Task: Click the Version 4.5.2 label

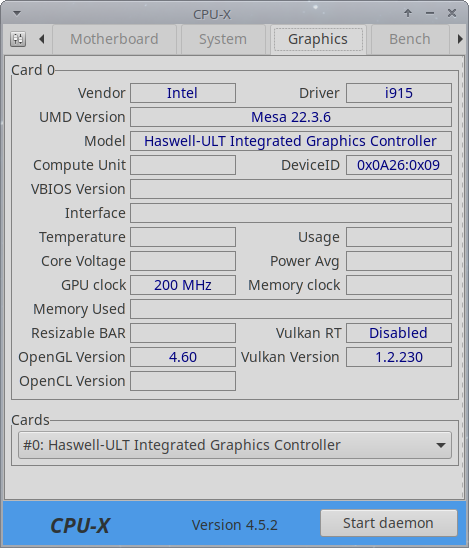Action: [x=234, y=525]
